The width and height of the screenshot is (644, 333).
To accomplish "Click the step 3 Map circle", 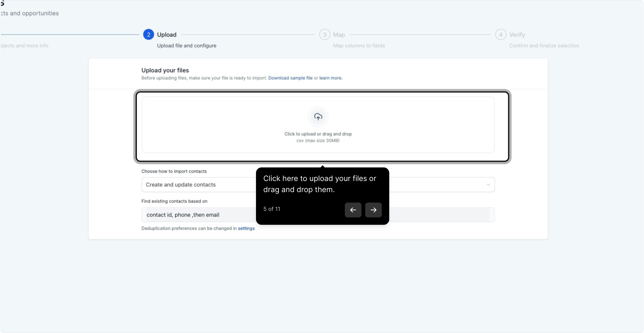I will tap(324, 35).
